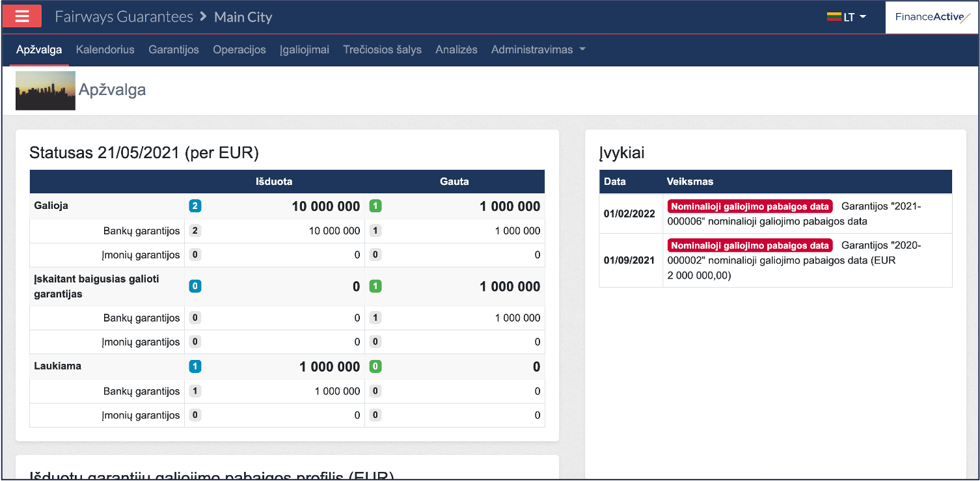The image size is (980, 481).
Task: Click the FinanceActive logo
Action: click(932, 17)
